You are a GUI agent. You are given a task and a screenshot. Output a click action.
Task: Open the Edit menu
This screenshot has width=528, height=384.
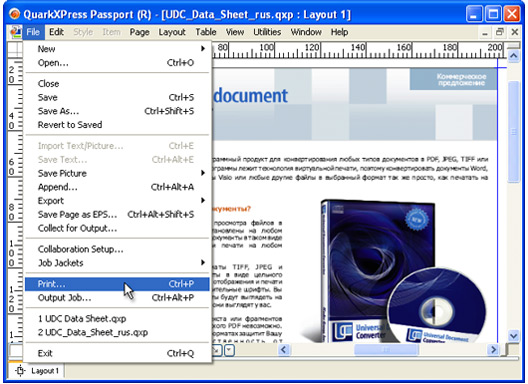coord(56,32)
